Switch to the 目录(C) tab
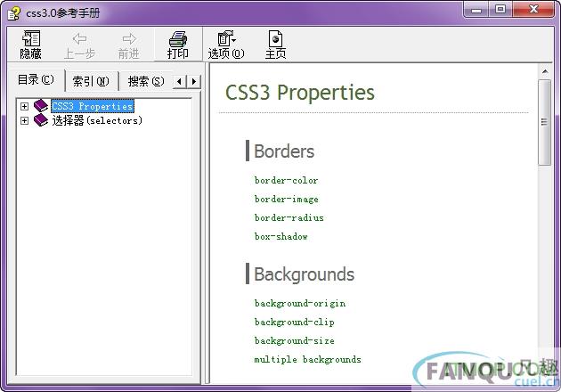561x392 pixels. pyautogui.click(x=36, y=79)
